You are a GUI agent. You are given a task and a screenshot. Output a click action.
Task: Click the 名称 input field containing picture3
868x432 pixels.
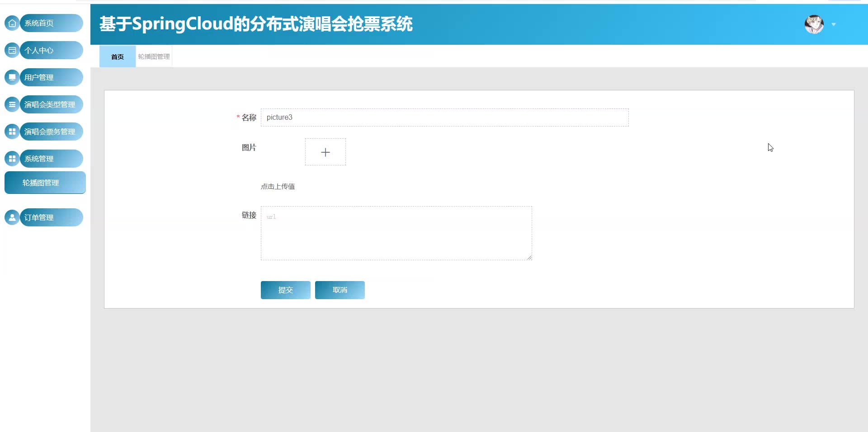coord(444,117)
